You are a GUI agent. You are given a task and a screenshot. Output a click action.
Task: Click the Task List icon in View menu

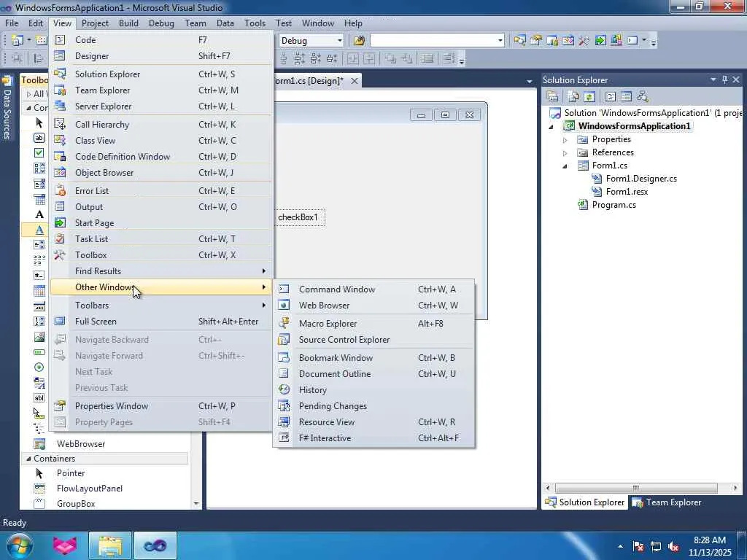coord(60,238)
